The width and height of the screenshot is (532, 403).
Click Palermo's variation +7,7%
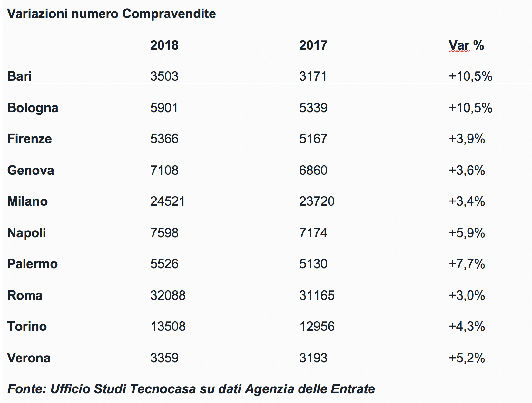point(467,264)
